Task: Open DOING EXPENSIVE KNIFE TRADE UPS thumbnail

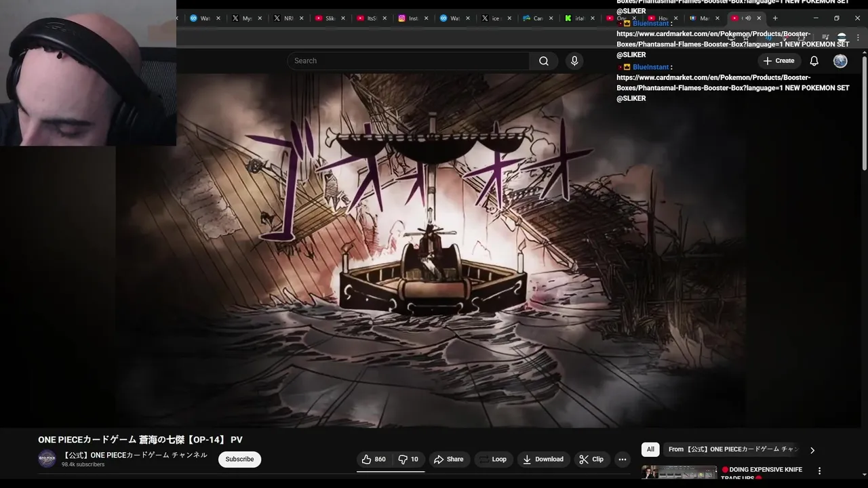Action: coord(679,472)
